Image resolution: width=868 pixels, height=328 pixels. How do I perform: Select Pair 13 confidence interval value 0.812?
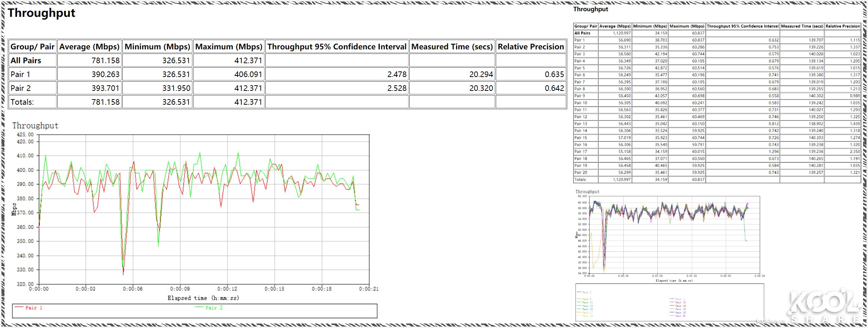tap(774, 124)
